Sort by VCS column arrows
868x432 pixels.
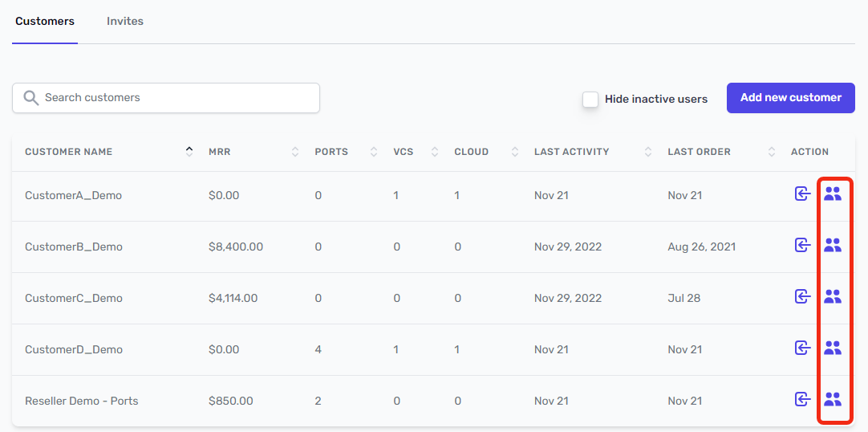[x=435, y=152]
